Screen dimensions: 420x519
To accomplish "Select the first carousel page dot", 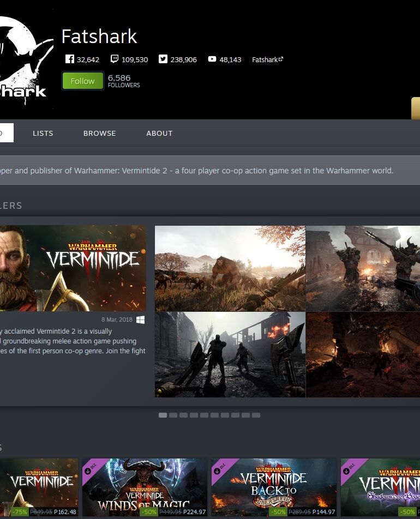I will 163,415.
